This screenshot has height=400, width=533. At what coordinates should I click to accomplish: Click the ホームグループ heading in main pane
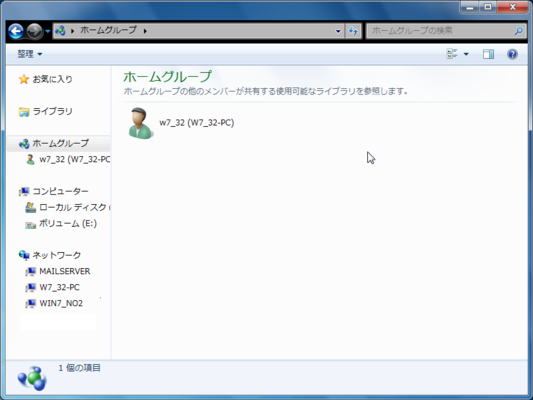(168, 76)
